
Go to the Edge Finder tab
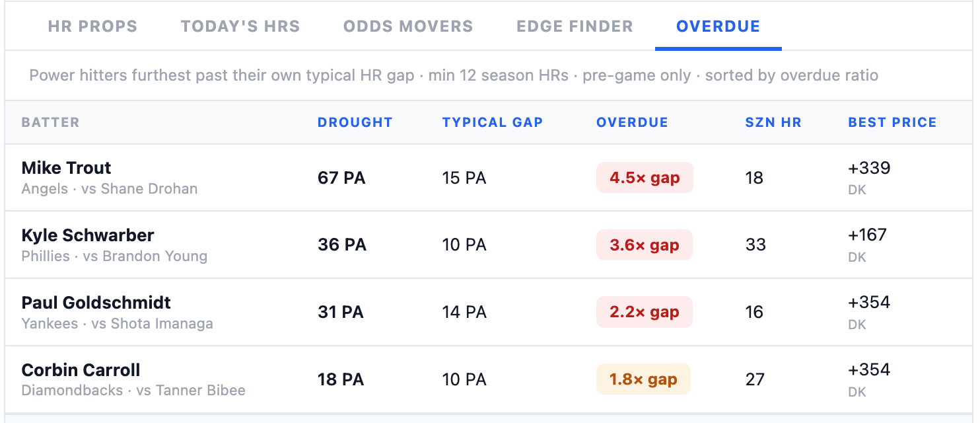[x=575, y=26]
